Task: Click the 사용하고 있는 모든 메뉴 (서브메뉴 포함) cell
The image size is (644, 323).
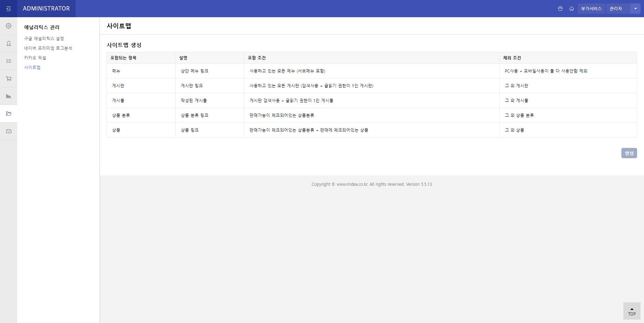Action: coord(371,71)
